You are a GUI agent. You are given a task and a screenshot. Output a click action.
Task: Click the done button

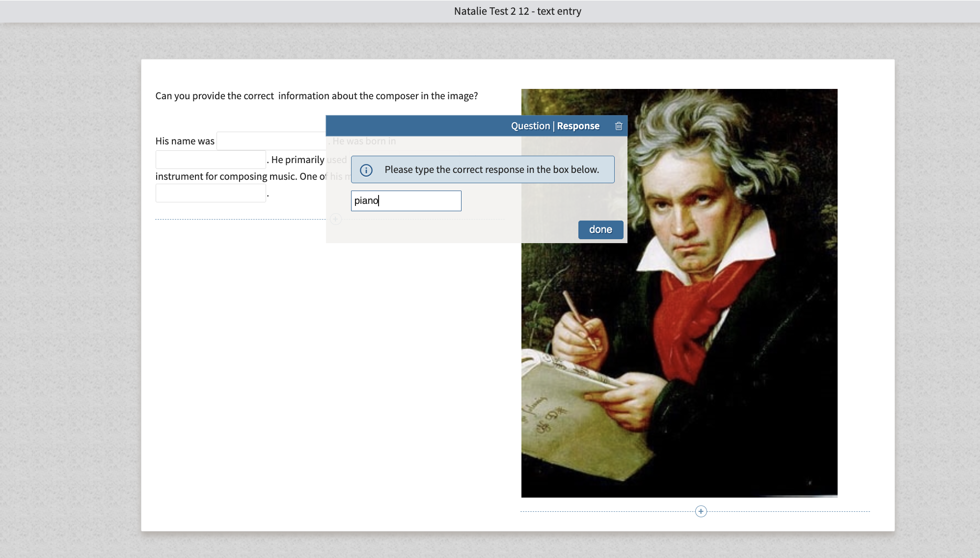pyautogui.click(x=600, y=229)
